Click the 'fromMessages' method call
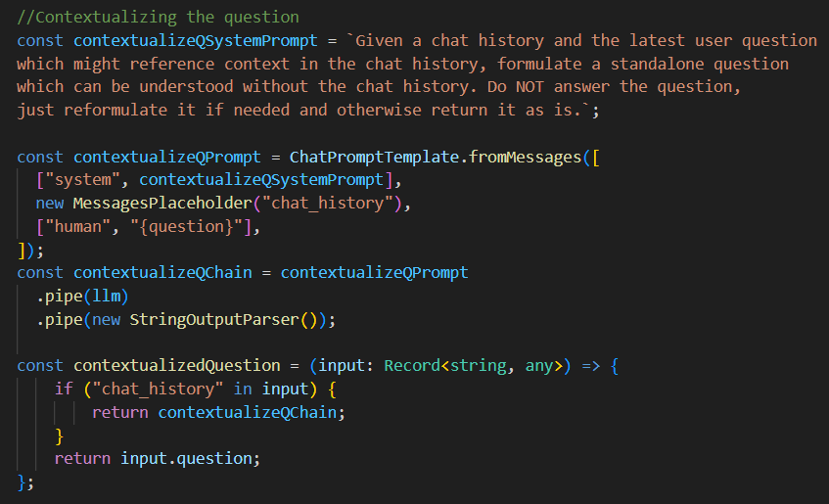The width and height of the screenshot is (829, 504). [525, 157]
